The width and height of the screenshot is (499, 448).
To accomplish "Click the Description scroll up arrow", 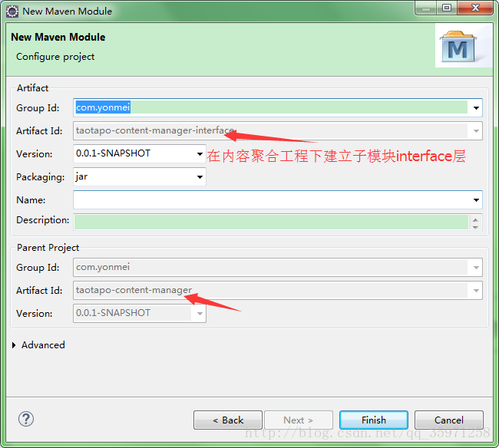I will tap(475, 219).
